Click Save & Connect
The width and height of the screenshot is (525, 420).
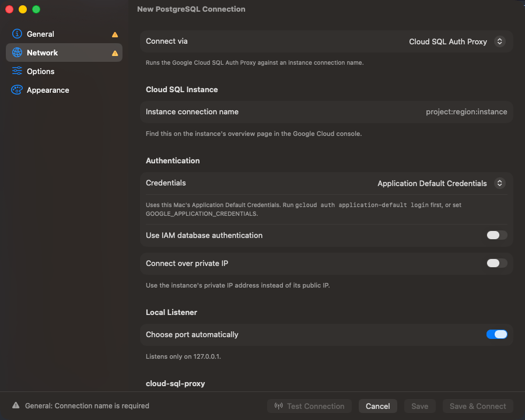[478, 406]
